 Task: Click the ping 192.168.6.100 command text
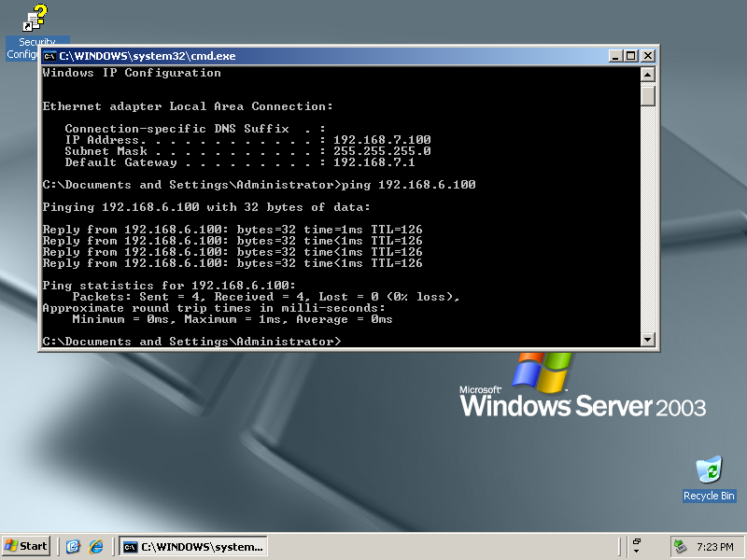[409, 185]
